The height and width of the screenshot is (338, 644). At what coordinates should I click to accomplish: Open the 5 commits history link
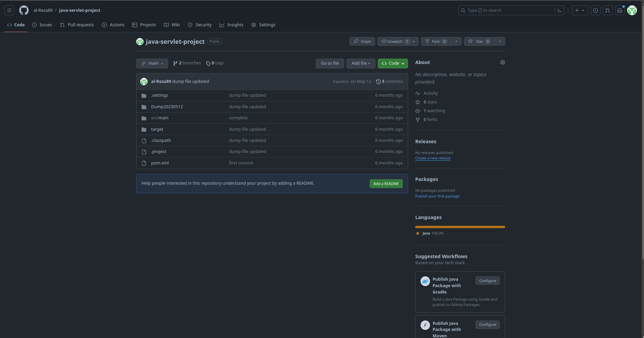click(x=389, y=82)
